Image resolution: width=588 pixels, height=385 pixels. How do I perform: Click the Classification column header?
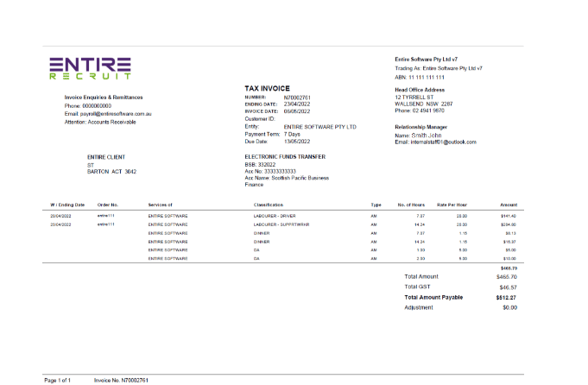tap(268, 205)
